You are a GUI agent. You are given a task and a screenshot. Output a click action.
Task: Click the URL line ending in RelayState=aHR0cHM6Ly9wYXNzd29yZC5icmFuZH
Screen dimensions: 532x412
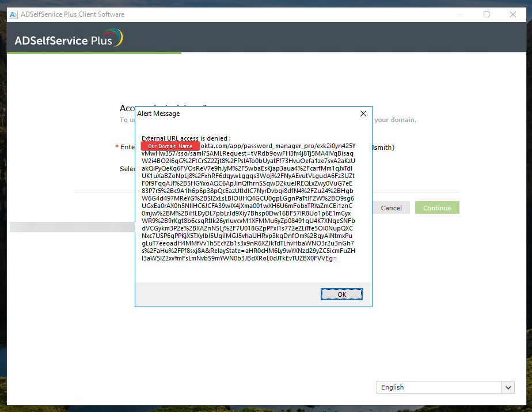click(x=248, y=251)
